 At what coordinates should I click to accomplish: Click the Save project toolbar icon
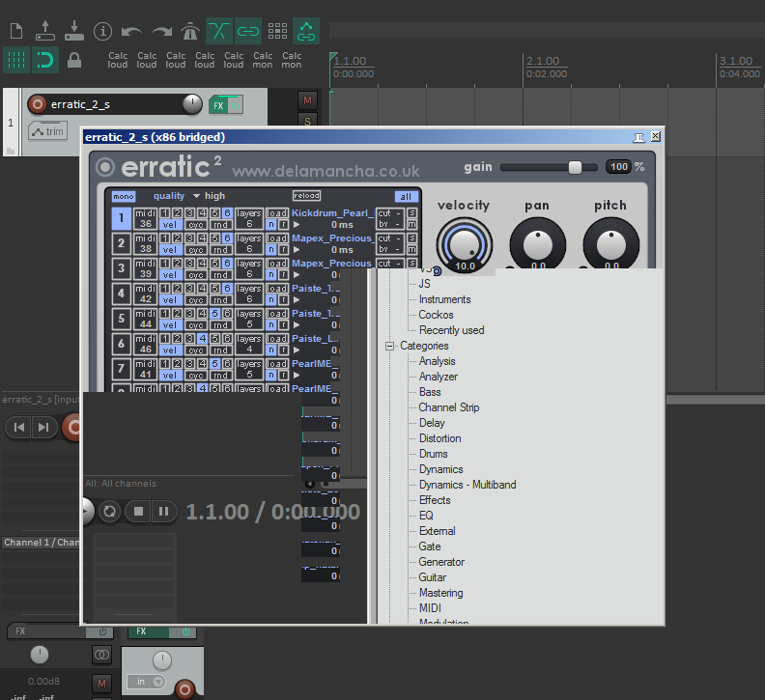tap(74, 31)
